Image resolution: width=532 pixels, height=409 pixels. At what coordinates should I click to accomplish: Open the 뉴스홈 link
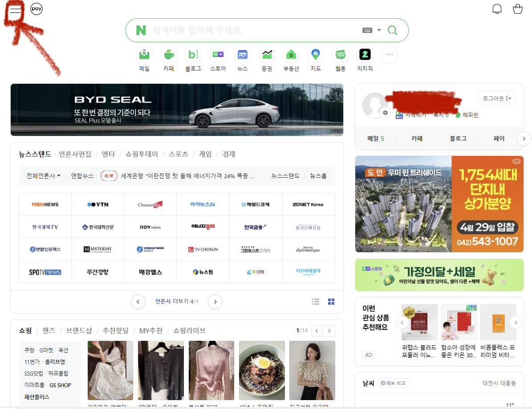[318, 176]
